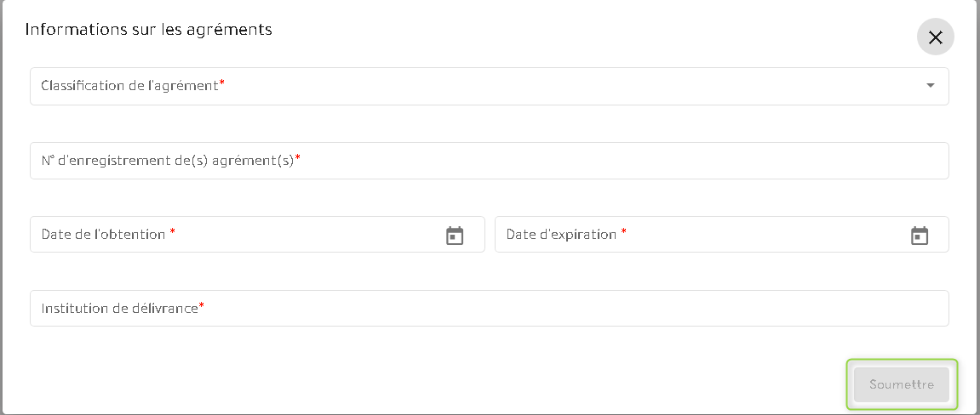Click the "Date d'expiration" label text

pos(561,235)
